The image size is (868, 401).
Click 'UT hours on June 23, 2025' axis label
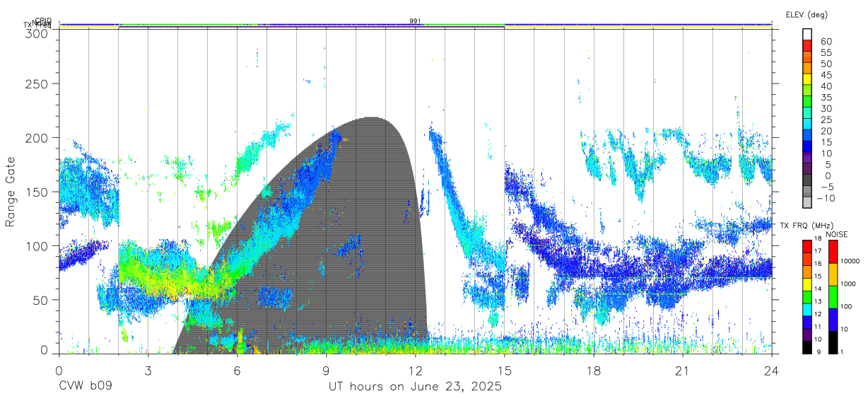click(x=416, y=387)
